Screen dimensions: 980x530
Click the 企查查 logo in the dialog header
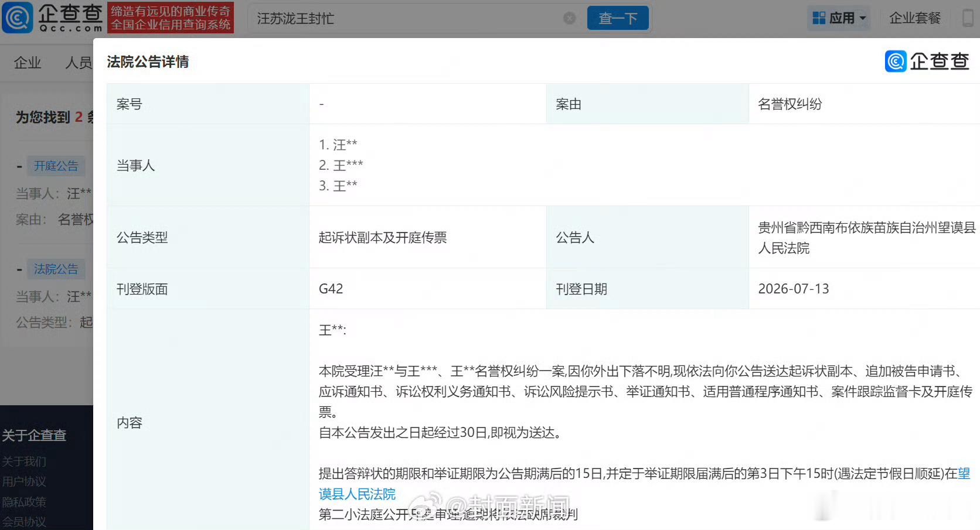(927, 61)
